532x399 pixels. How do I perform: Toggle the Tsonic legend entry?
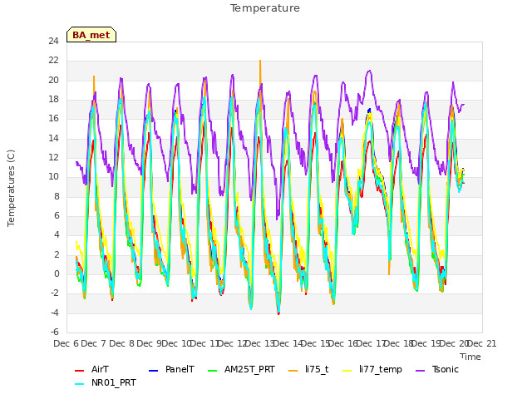click(437, 369)
